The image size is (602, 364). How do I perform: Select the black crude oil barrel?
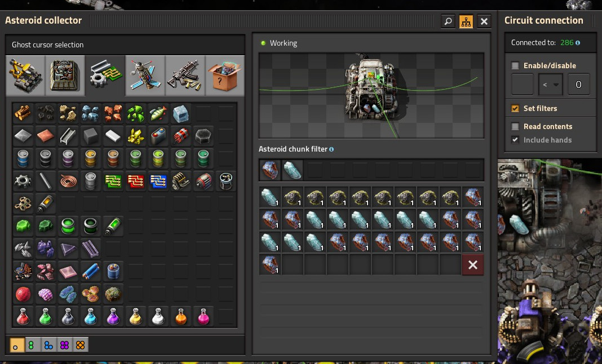[x=46, y=158]
